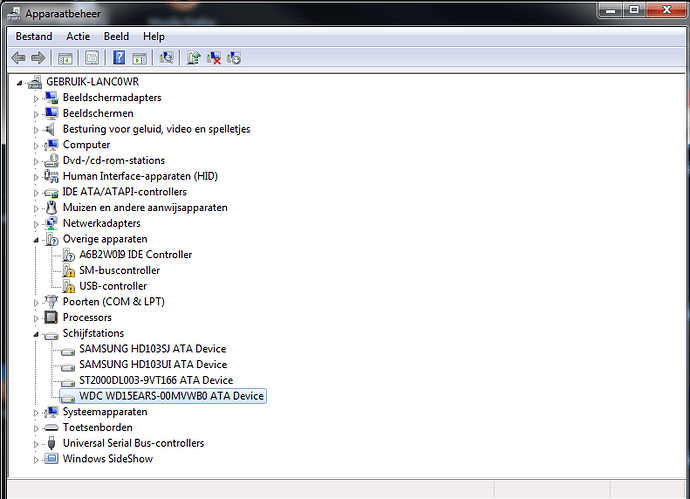Click the drive icon of ST2000DL003-9VT166
Screen dimensions: 690x499
(x=67, y=382)
